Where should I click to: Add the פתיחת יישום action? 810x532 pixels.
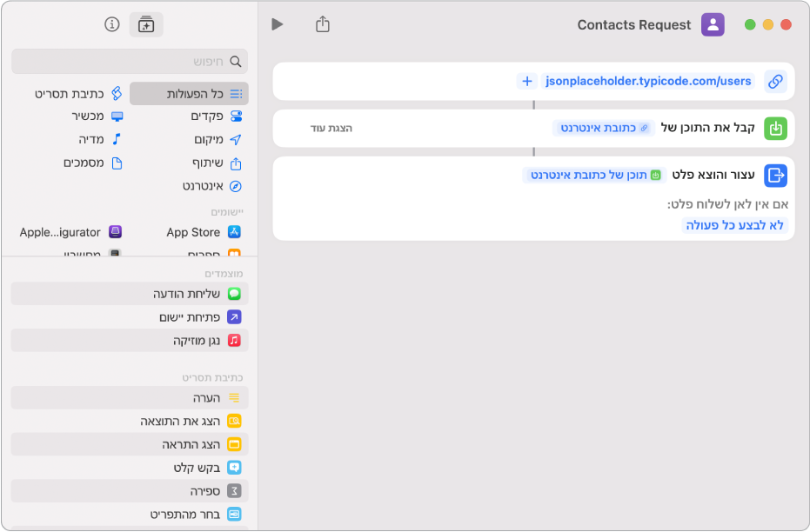(x=130, y=316)
